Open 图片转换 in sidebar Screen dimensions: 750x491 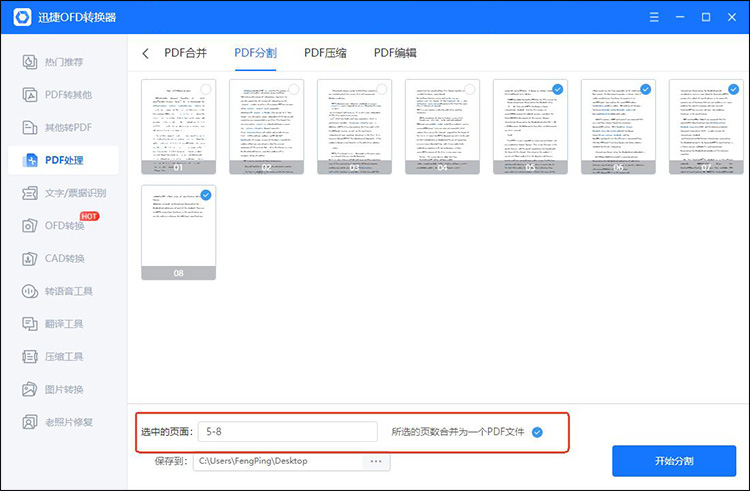point(64,389)
